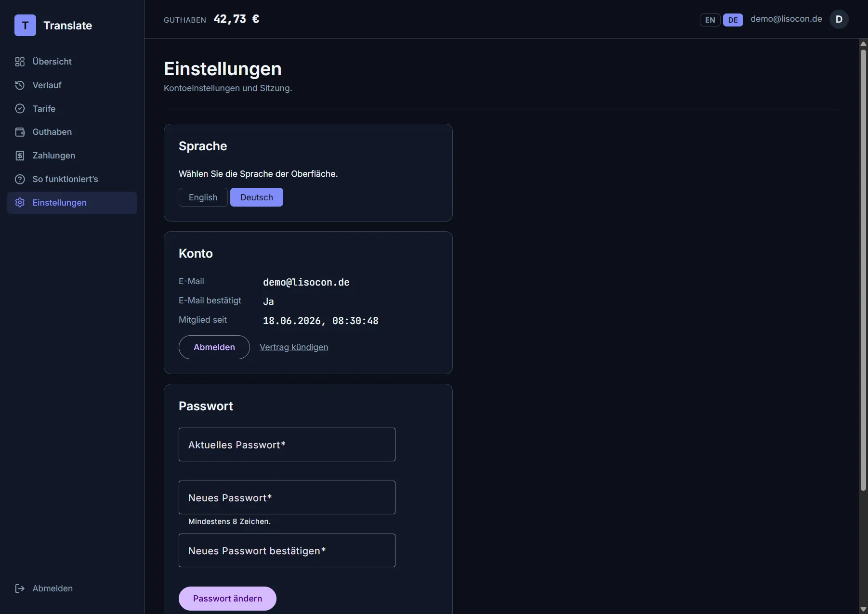
Task: Click the Einstellungen gear icon
Action: [20, 203]
